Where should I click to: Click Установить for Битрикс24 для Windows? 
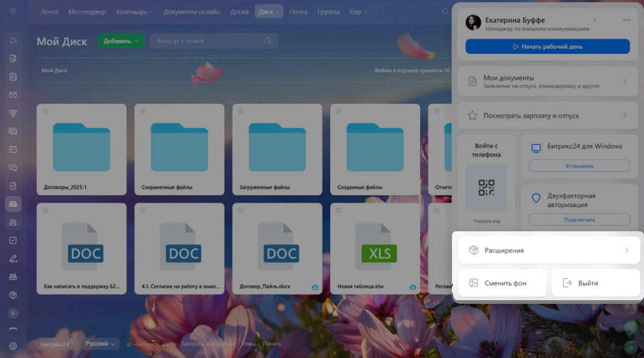[x=579, y=166]
